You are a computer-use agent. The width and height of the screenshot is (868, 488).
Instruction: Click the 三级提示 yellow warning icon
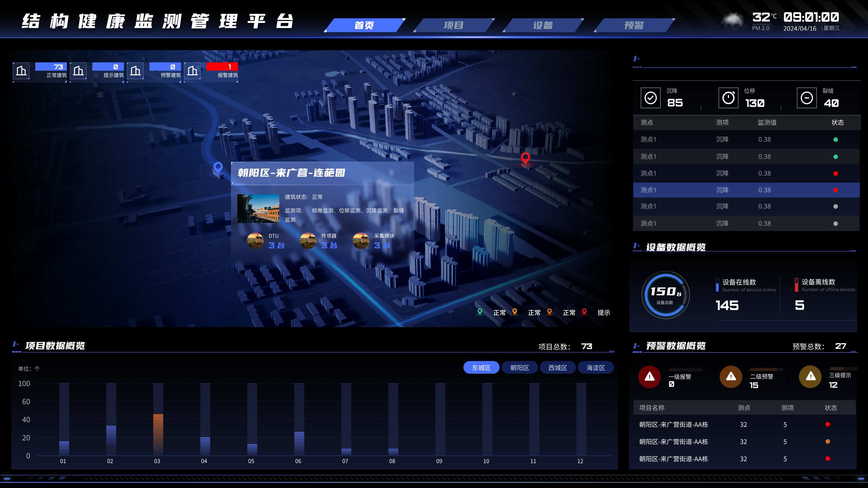pyautogui.click(x=810, y=377)
